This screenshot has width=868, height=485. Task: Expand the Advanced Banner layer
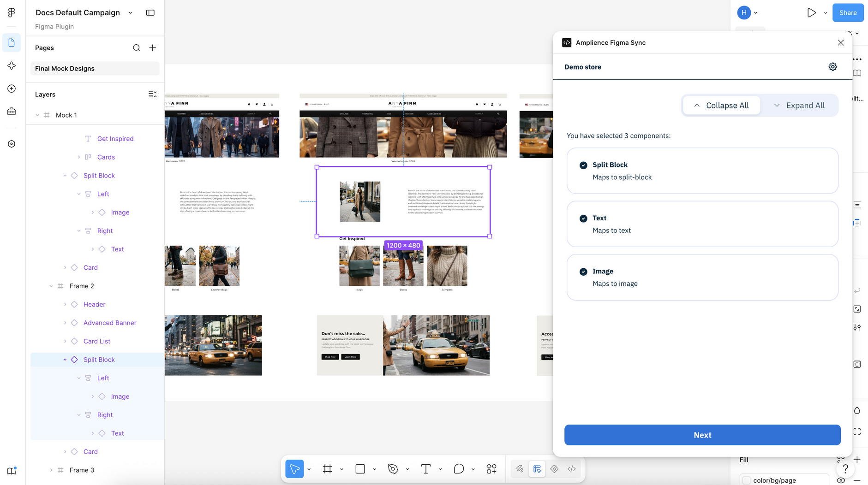click(65, 323)
